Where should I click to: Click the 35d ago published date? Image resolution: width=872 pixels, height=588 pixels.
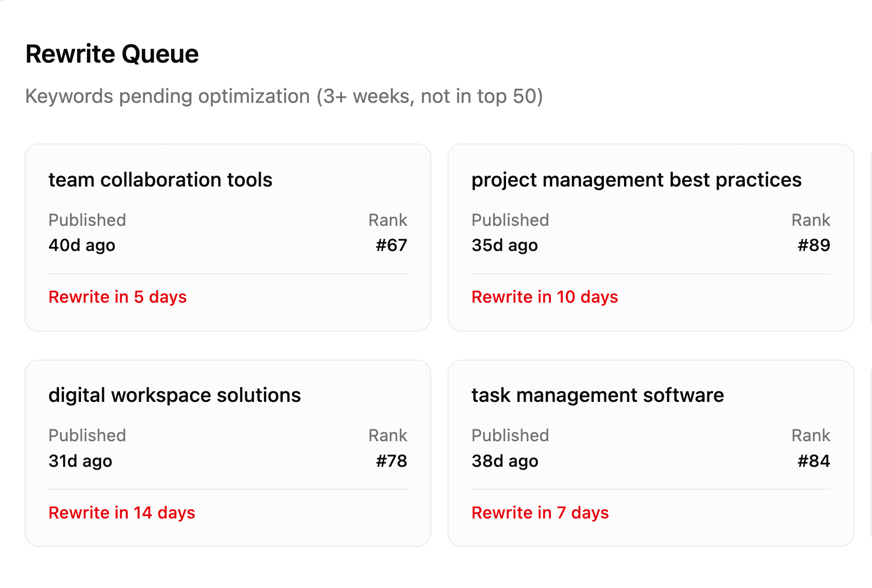click(x=505, y=245)
